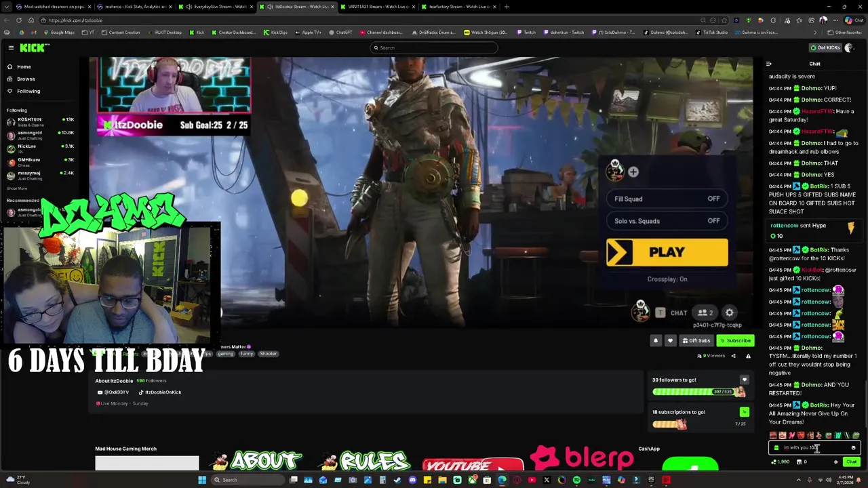Click the Gift Subs button
Viewport: 868px width, 488px height.
pyautogui.click(x=696, y=340)
